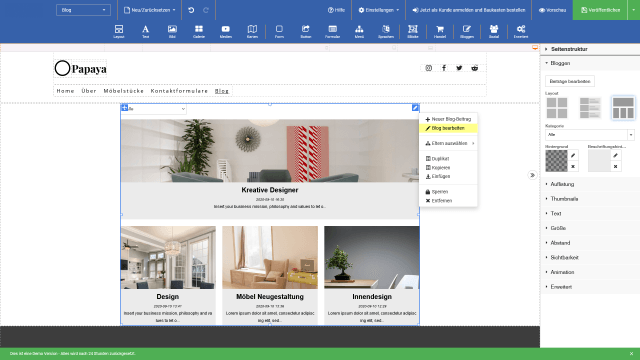Open the Karten map tool
This screenshot has height=360, width=640.
tap(252, 31)
